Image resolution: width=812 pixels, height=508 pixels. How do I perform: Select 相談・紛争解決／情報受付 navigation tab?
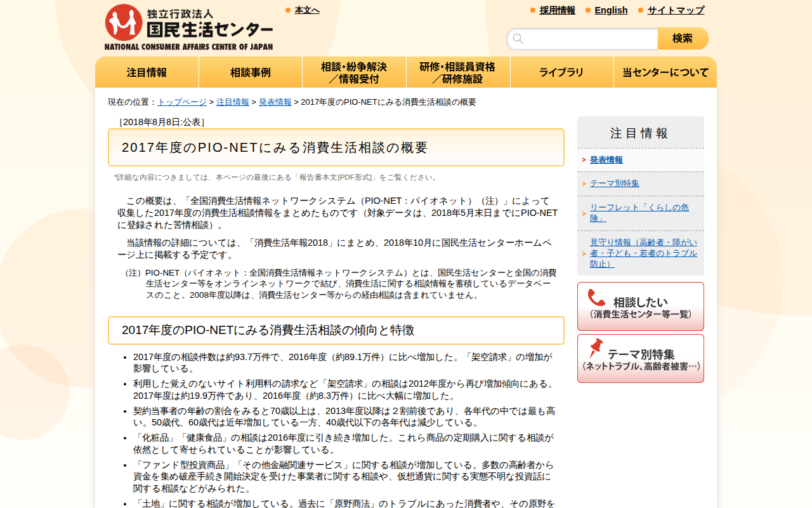click(354, 72)
